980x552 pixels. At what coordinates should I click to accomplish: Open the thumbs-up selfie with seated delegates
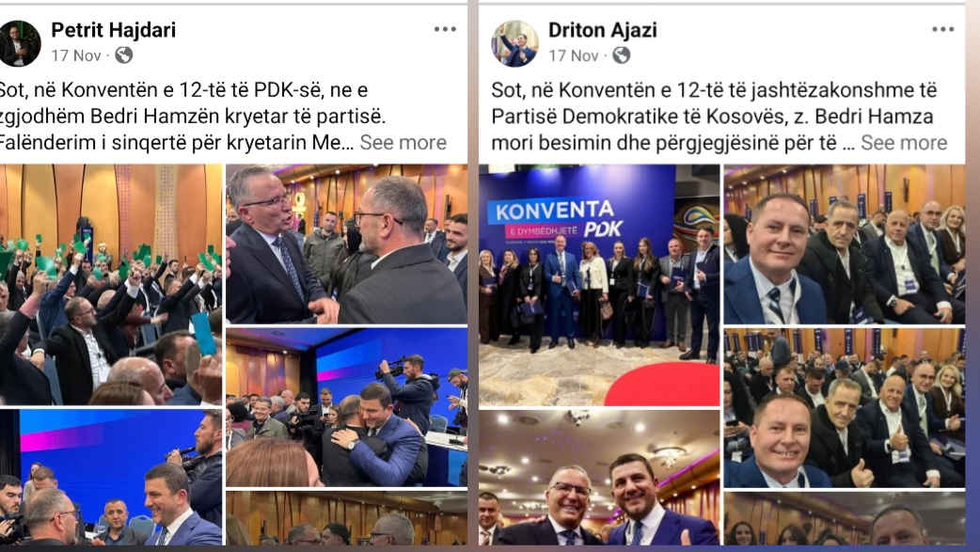845,407
